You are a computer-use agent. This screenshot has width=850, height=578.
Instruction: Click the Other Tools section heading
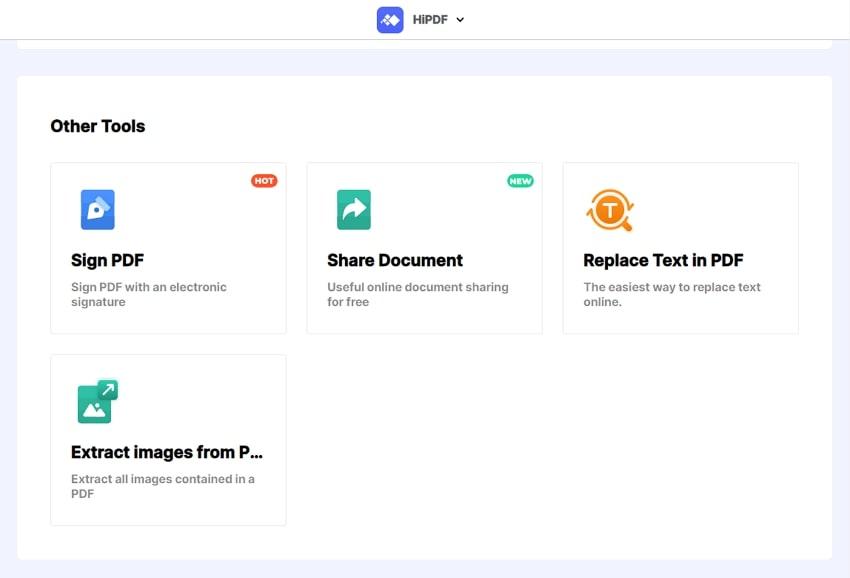(x=98, y=126)
